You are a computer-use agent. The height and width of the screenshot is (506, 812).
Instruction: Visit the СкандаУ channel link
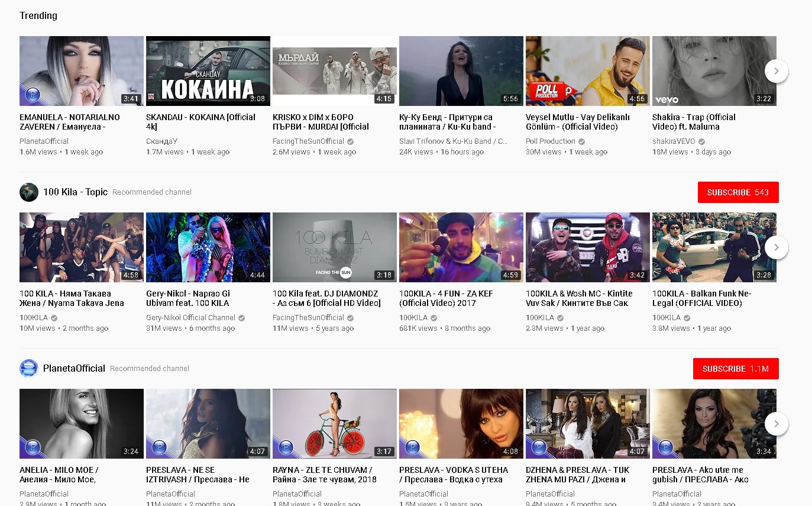click(161, 141)
